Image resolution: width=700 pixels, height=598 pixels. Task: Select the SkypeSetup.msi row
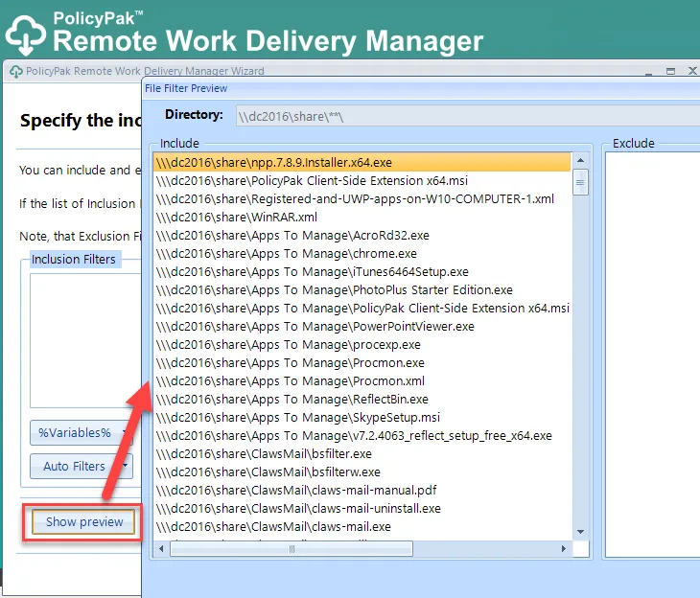click(x=362, y=418)
